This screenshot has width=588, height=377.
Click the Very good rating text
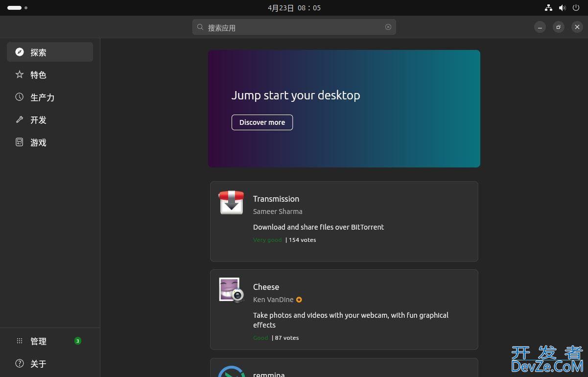(267, 240)
